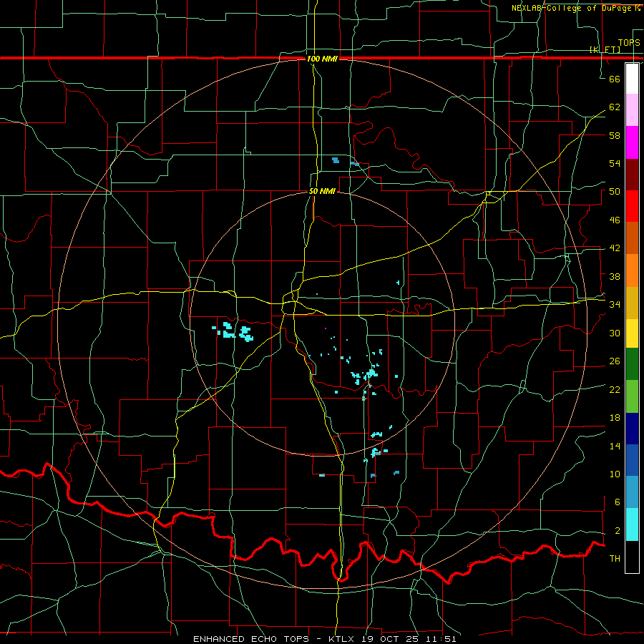Click the "11:51" timestamp
This screenshot has width=644, height=644.
441,639
